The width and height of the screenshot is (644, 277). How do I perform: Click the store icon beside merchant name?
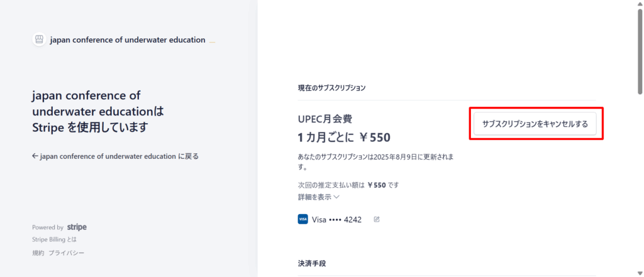coord(39,40)
